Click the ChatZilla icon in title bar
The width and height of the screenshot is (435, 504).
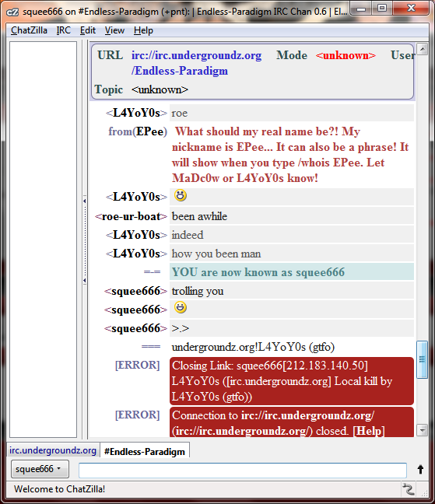[13, 12]
